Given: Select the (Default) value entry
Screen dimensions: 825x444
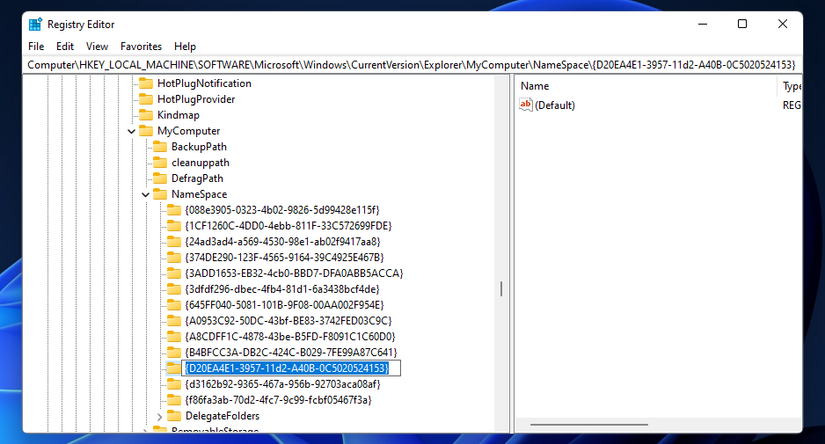Looking at the screenshot, I should [555, 105].
